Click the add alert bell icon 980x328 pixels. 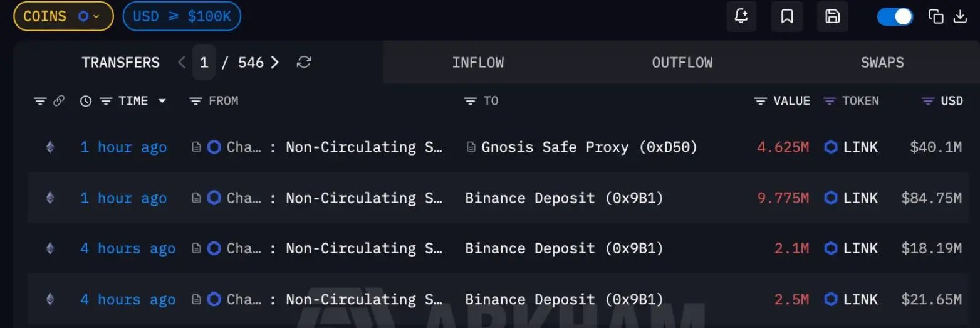[x=741, y=17]
